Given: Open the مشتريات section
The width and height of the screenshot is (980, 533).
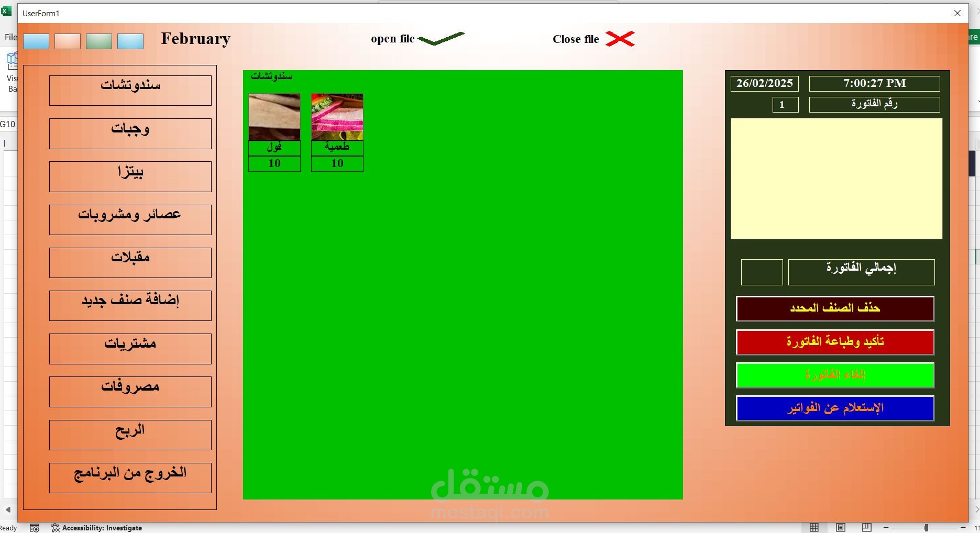Looking at the screenshot, I should point(130,349).
